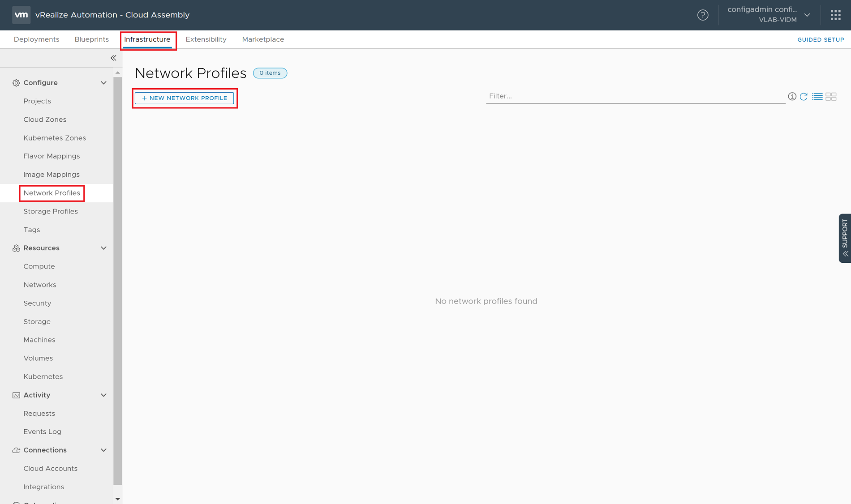Viewport: 851px width, 504px height.
Task: Expand the user account dropdown
Action: 807,15
